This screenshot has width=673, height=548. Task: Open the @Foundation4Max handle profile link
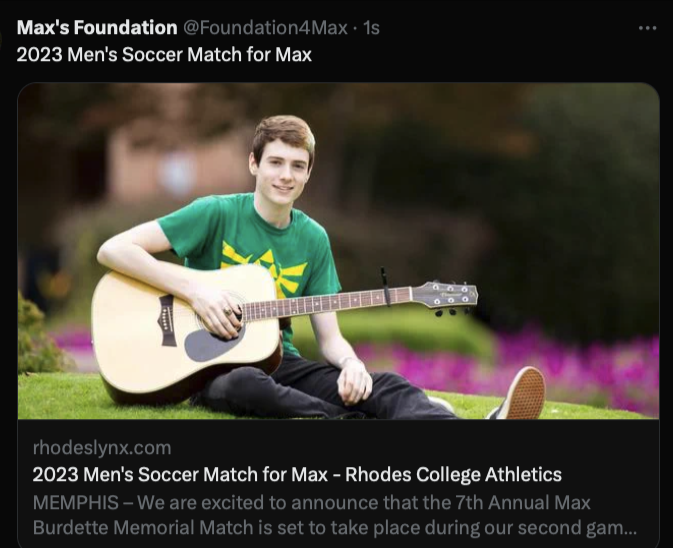tap(265, 28)
